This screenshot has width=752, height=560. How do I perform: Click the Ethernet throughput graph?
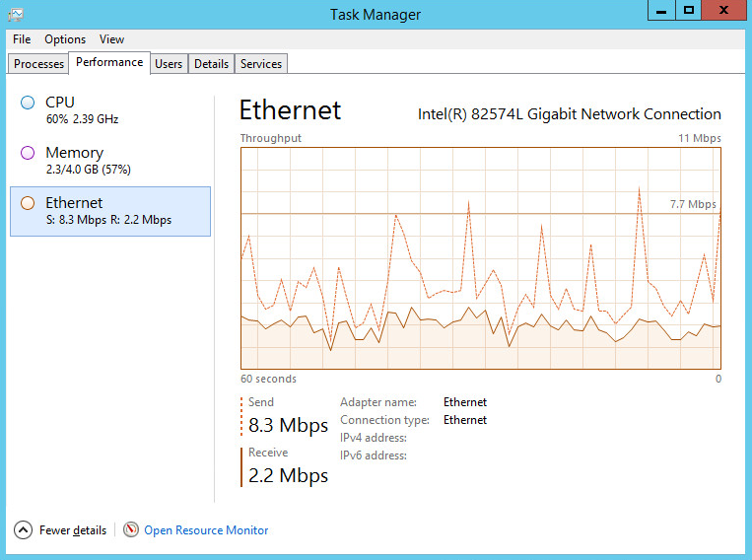[x=481, y=258]
